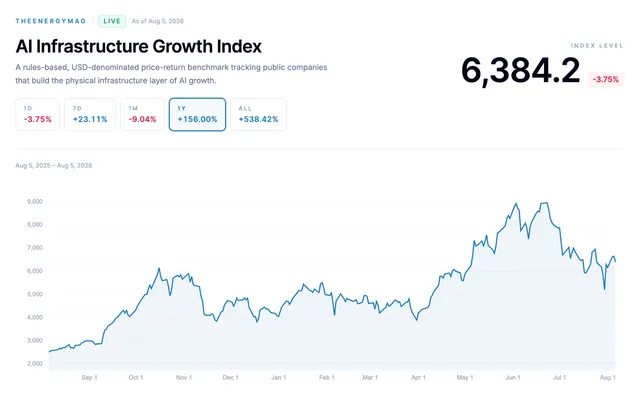Screen dimensions: 640x396
Task: Click the Sep 1 x-axis label
Action: point(89,377)
